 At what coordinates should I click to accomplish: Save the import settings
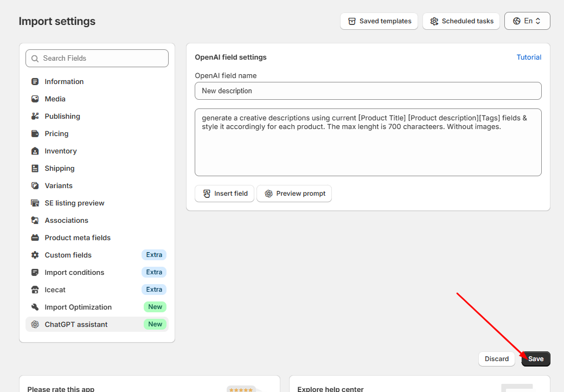(536, 359)
